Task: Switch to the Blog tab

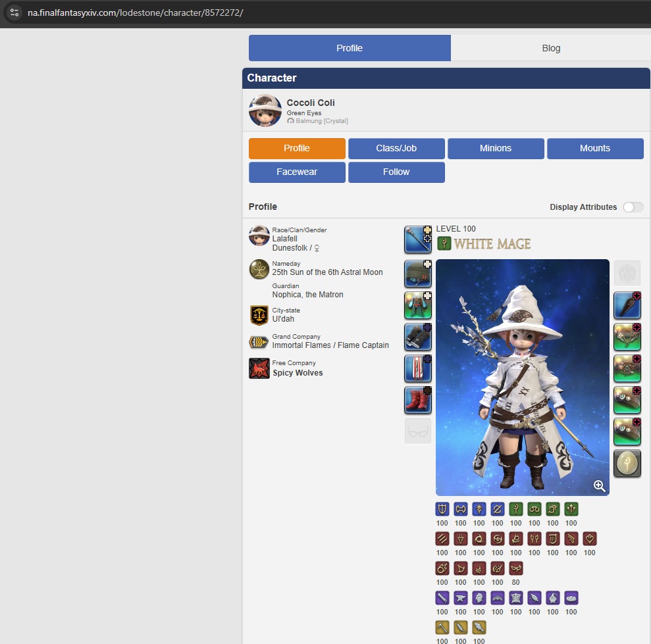Action: coord(551,48)
